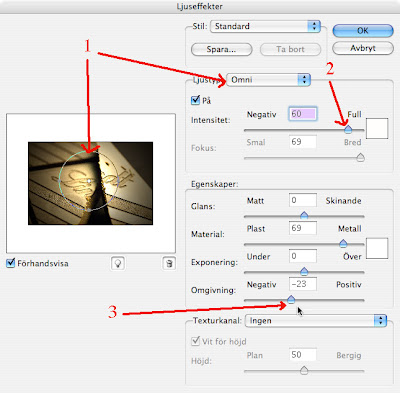The height and width of the screenshot is (393, 400).
Task: Click the light color swatch beside Intensitet
Action: coord(377,128)
